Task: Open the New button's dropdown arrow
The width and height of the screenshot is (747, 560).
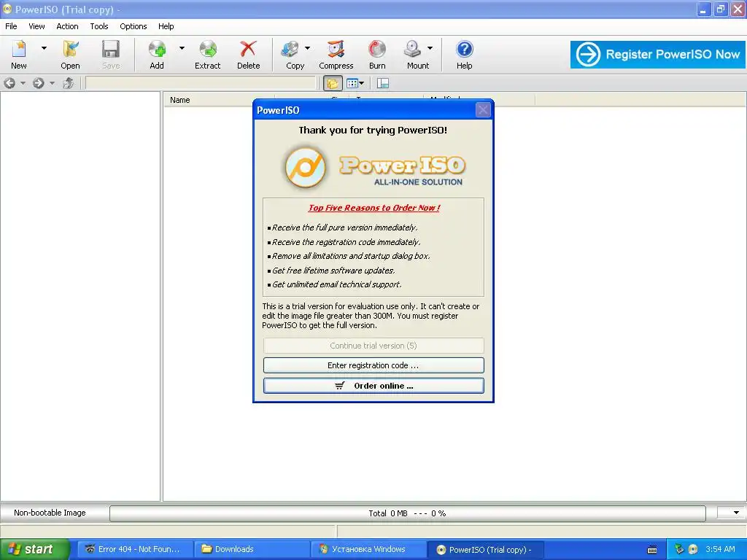Action: (x=44, y=48)
